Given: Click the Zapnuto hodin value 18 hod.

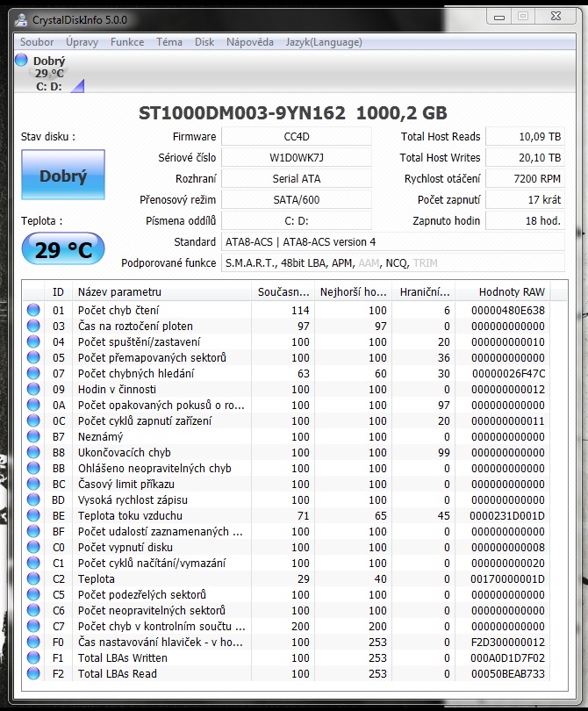Looking at the screenshot, I should [526, 221].
